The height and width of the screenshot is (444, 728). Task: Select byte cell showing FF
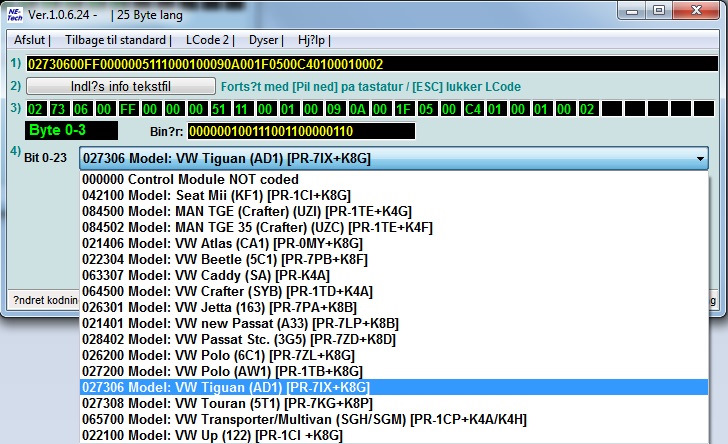(x=127, y=109)
